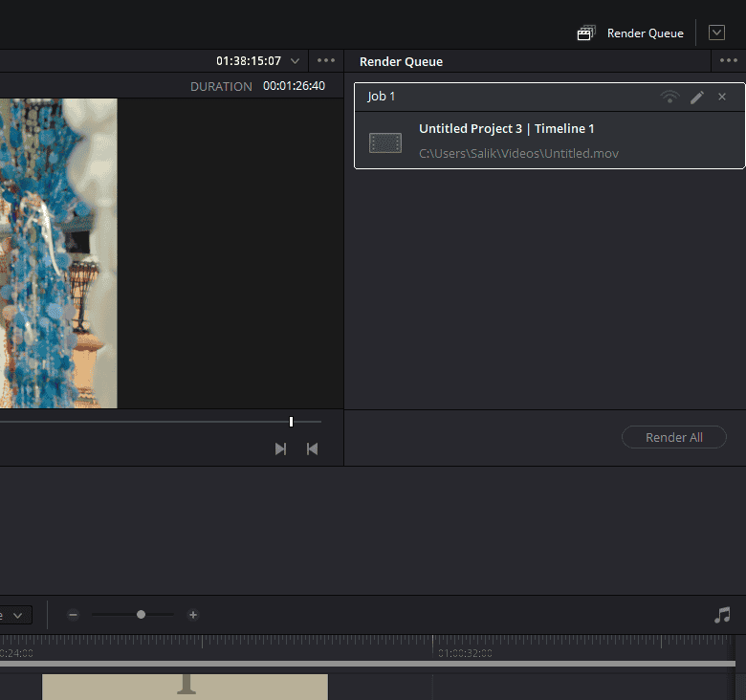Toggle the Render Queue panel in top toolbar
The height and width of the screenshot is (700, 746).
(645, 33)
